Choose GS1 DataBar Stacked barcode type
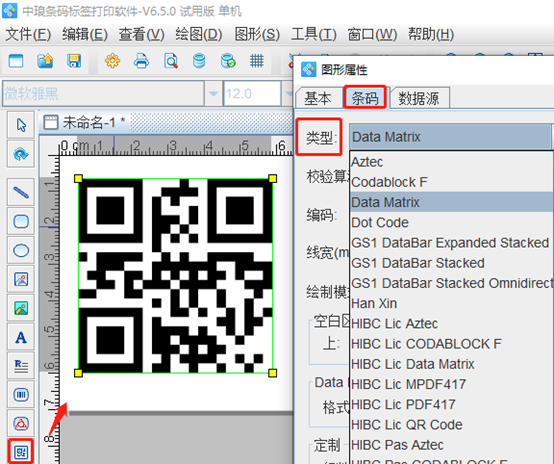 (452, 263)
